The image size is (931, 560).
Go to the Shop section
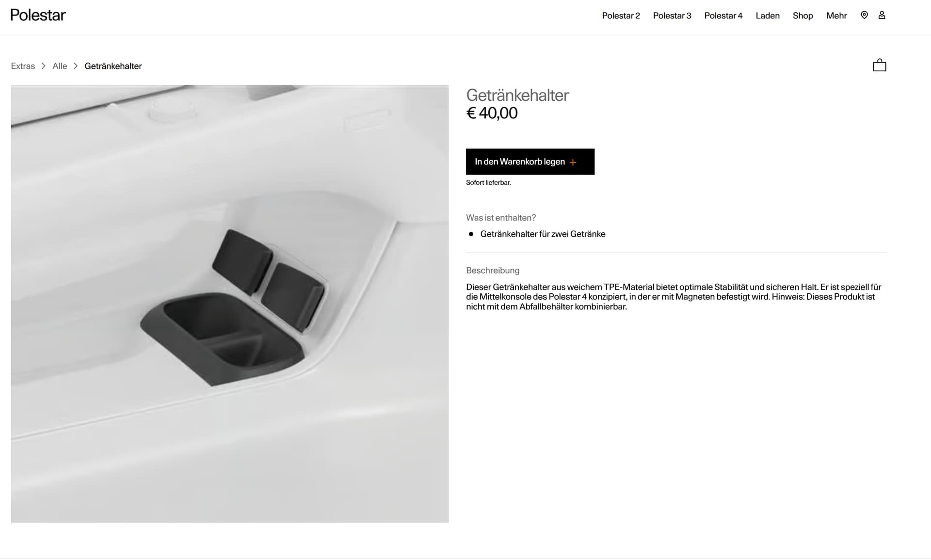[x=803, y=16]
